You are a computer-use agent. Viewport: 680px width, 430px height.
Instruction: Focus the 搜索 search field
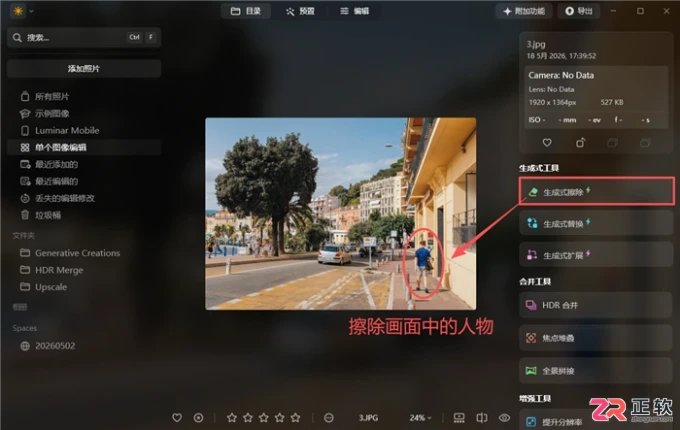click(x=84, y=37)
